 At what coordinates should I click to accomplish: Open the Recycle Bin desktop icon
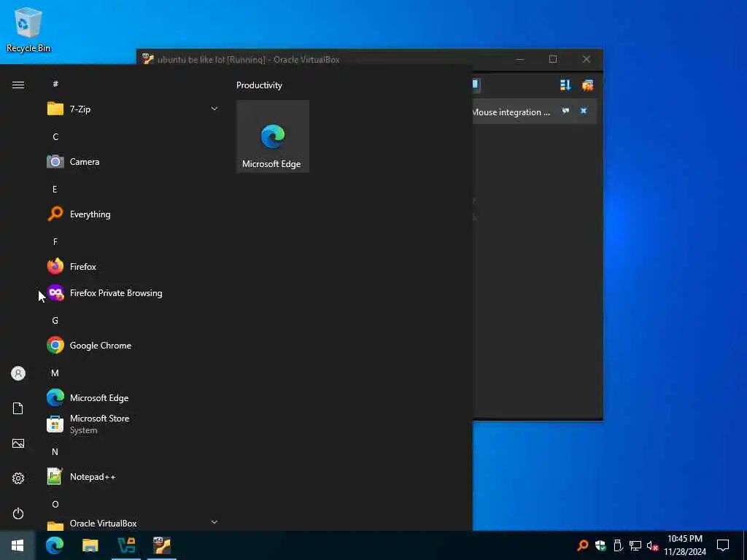tap(28, 29)
